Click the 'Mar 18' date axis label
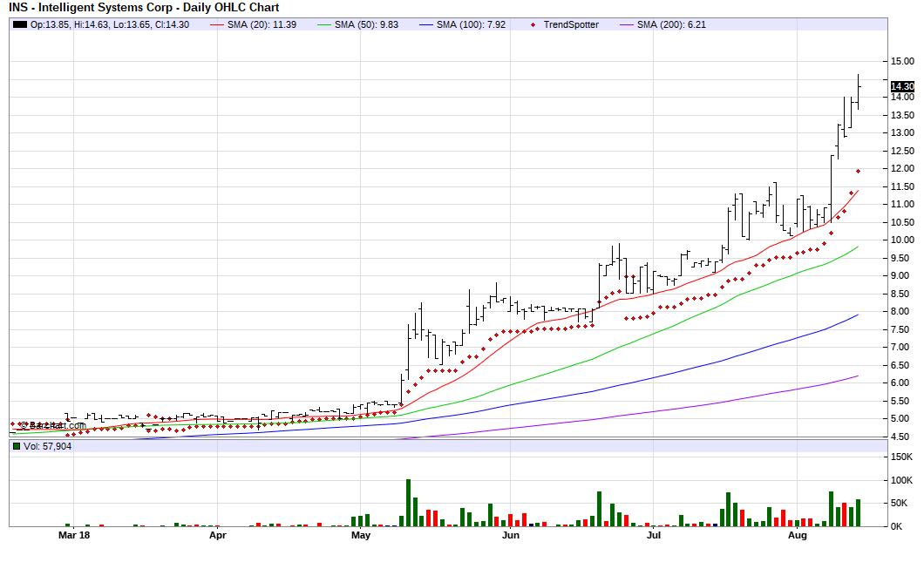The image size is (924, 562). (x=74, y=535)
